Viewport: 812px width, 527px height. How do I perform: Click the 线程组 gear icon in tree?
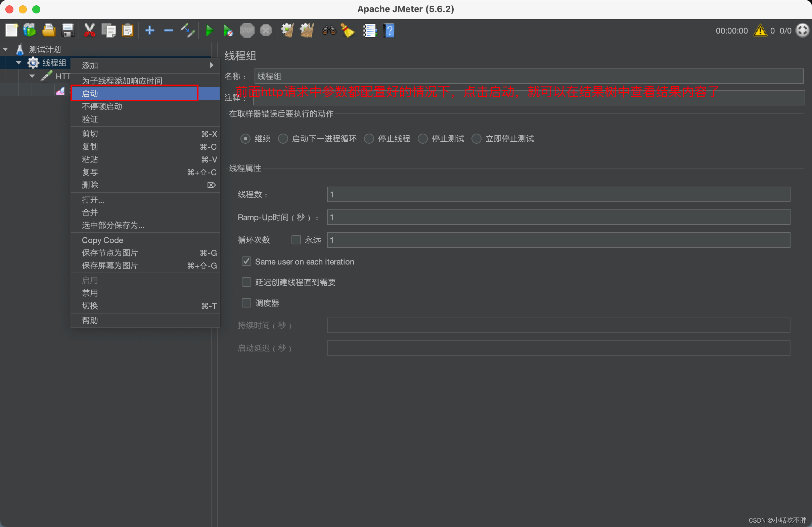(x=33, y=63)
